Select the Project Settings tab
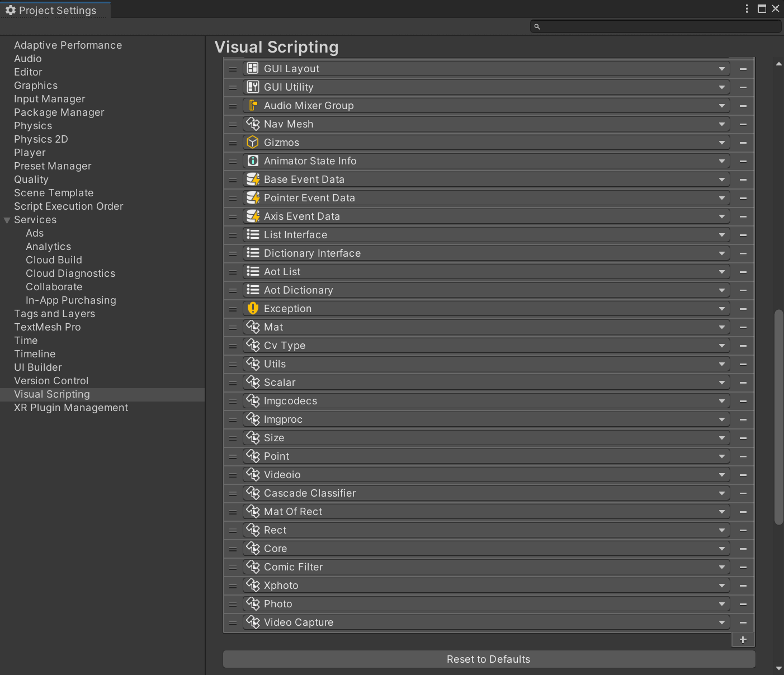 pos(55,10)
